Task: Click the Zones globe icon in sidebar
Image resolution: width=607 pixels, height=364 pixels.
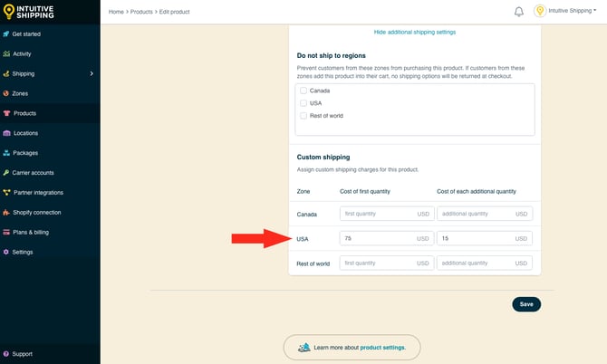Action: click(x=6, y=93)
